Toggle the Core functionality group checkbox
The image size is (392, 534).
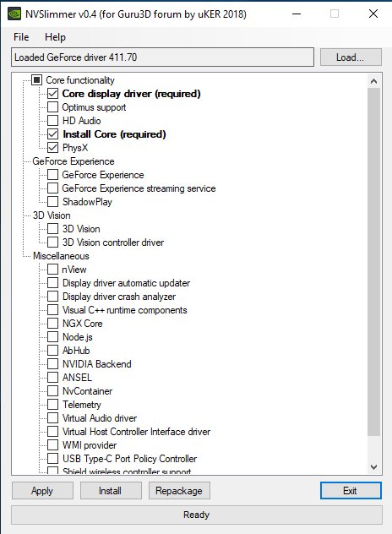click(x=37, y=80)
